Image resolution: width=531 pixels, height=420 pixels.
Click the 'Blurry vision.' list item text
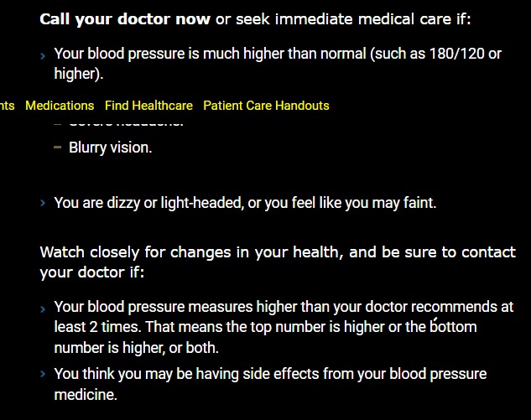coord(110,148)
